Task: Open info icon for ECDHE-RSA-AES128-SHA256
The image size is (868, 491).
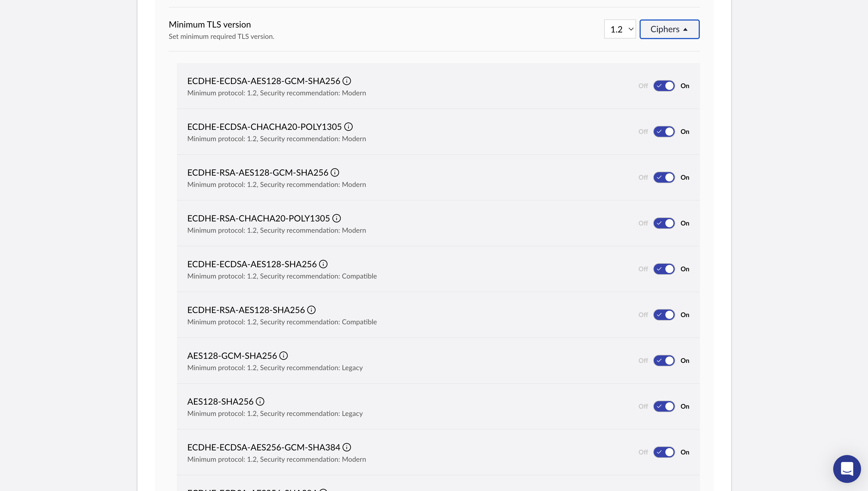Action: [311, 310]
